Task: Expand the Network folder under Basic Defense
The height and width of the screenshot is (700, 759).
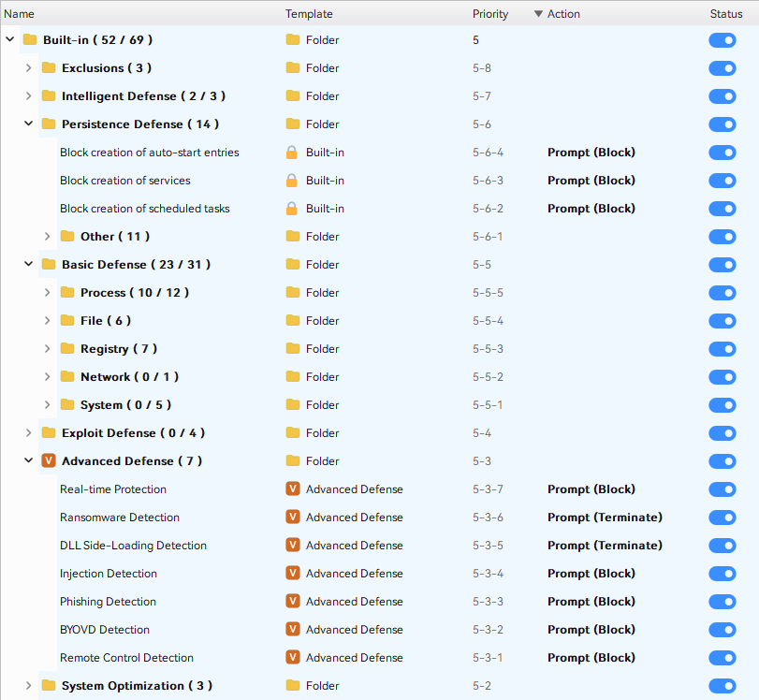Action: pyautogui.click(x=47, y=376)
